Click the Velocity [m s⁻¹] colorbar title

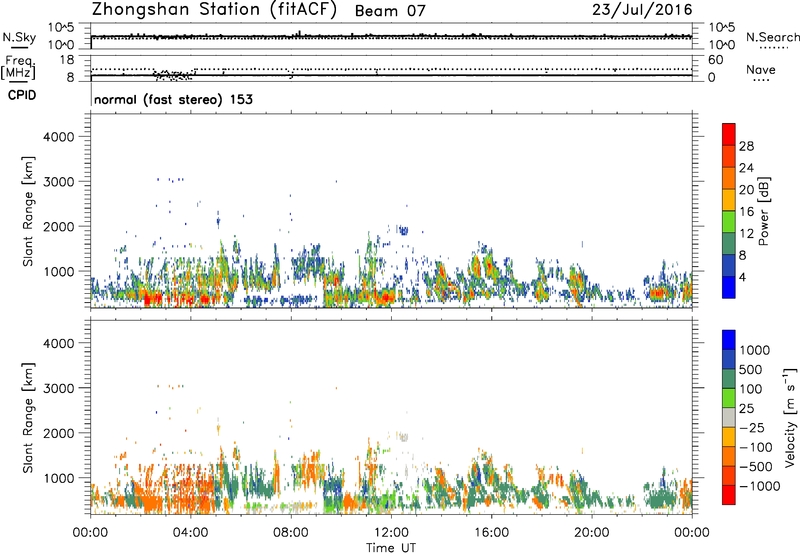pyautogui.click(x=790, y=417)
